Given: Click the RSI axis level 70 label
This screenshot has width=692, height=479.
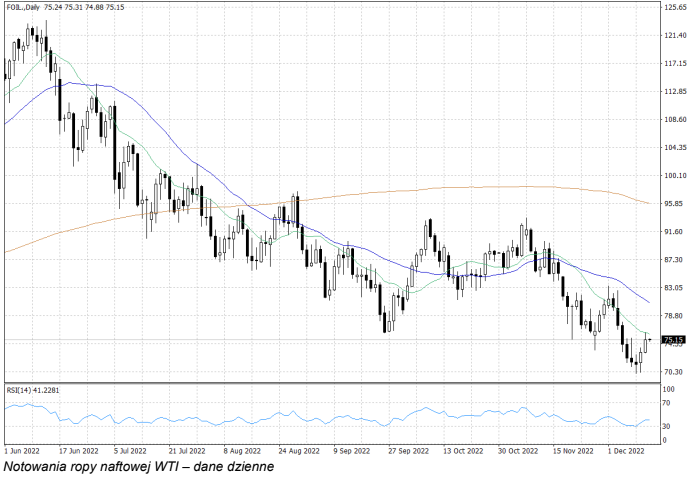Looking at the screenshot, I should pyautogui.click(x=667, y=407).
